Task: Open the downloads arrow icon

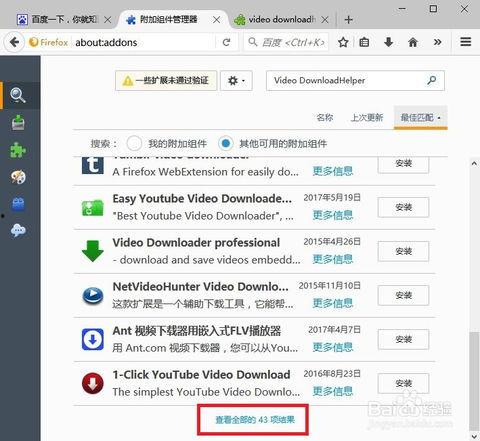Action: tap(388, 42)
